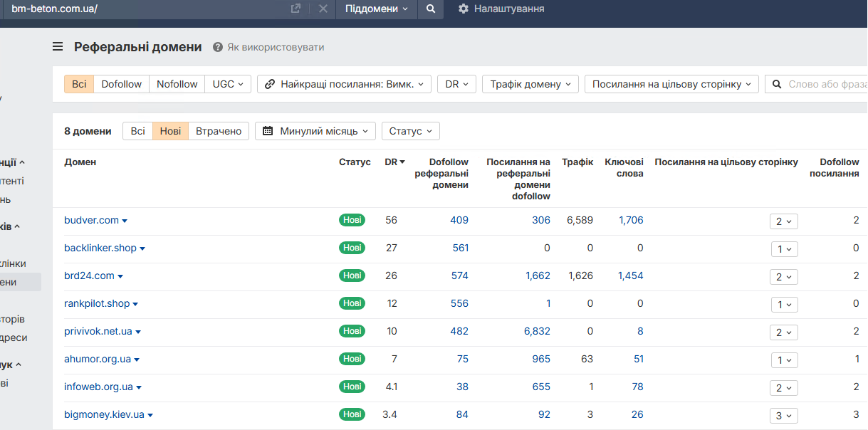Open Піддомени mode dropdown
Viewport: 868px width, 430px height.
(x=377, y=9)
